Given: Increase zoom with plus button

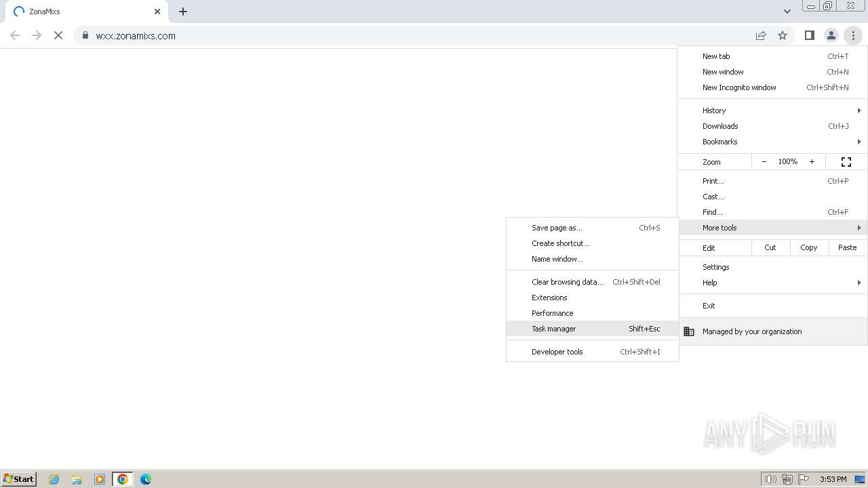Looking at the screenshot, I should pyautogui.click(x=812, y=162).
